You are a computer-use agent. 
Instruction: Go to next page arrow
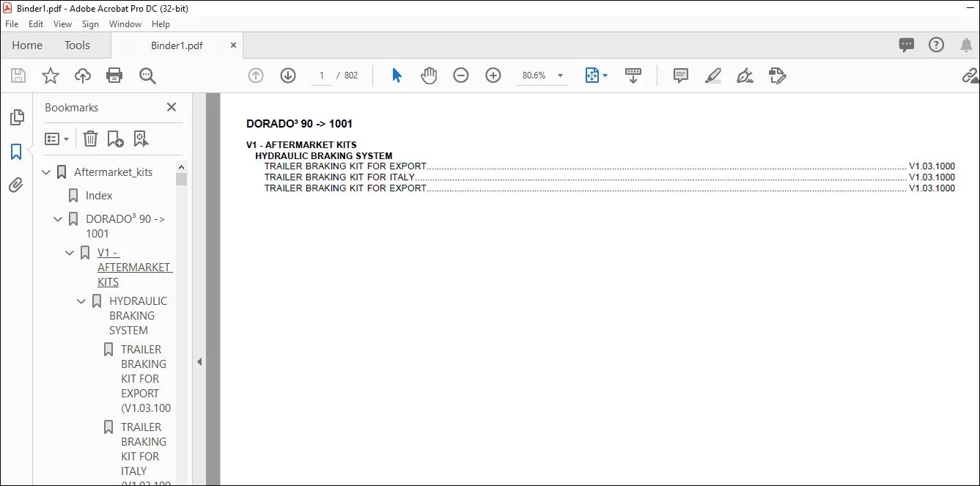288,76
